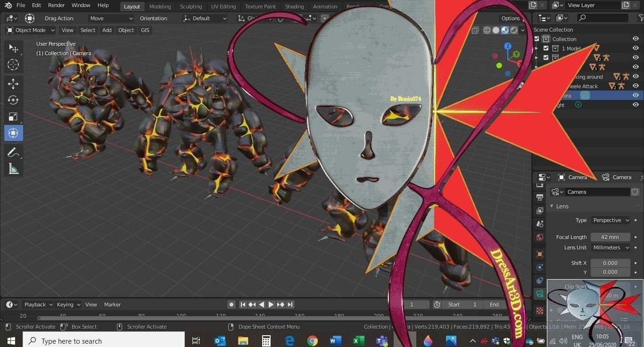Select the Select Box tool in the toolbar
This screenshot has height=347, width=644.
[14, 49]
